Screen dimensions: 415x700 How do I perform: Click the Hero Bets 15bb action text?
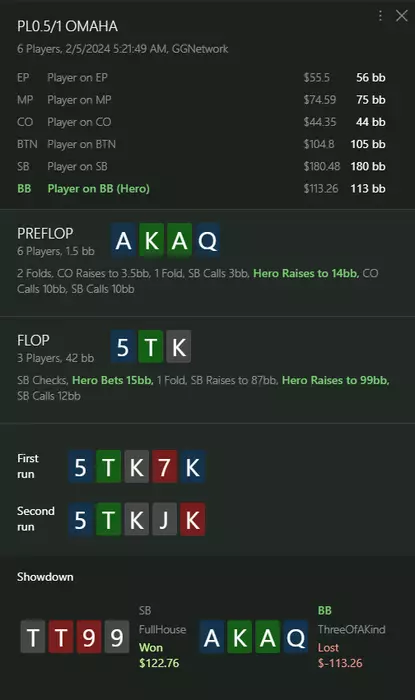(112, 380)
